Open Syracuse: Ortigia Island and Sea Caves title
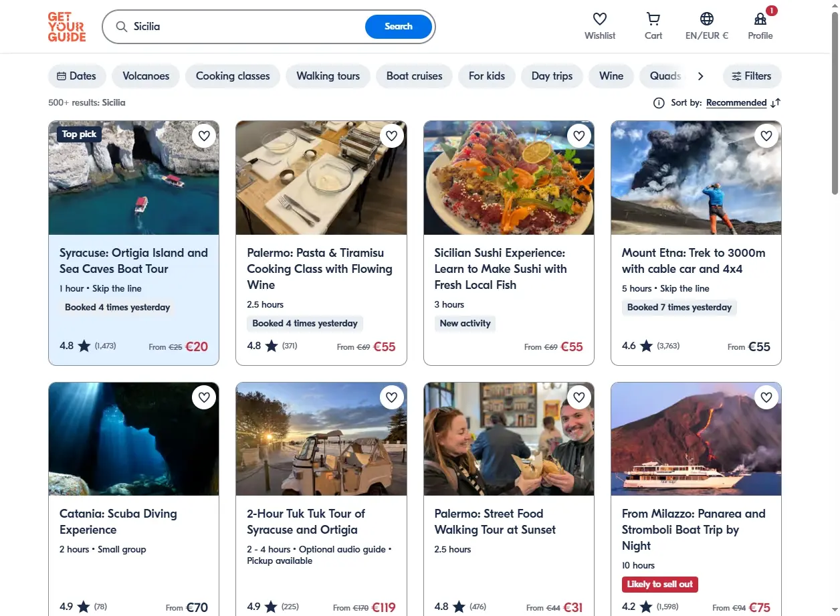This screenshot has height=616, width=840. [134, 261]
